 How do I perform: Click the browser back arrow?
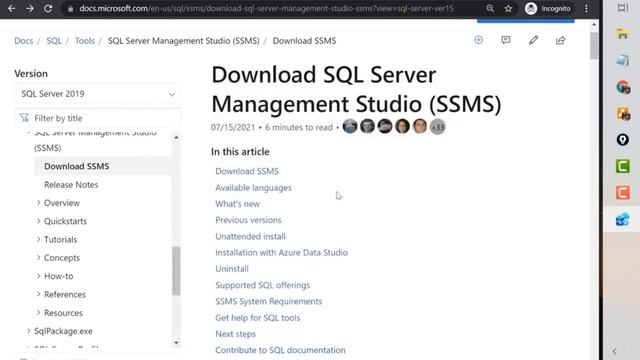pyautogui.click(x=11, y=8)
